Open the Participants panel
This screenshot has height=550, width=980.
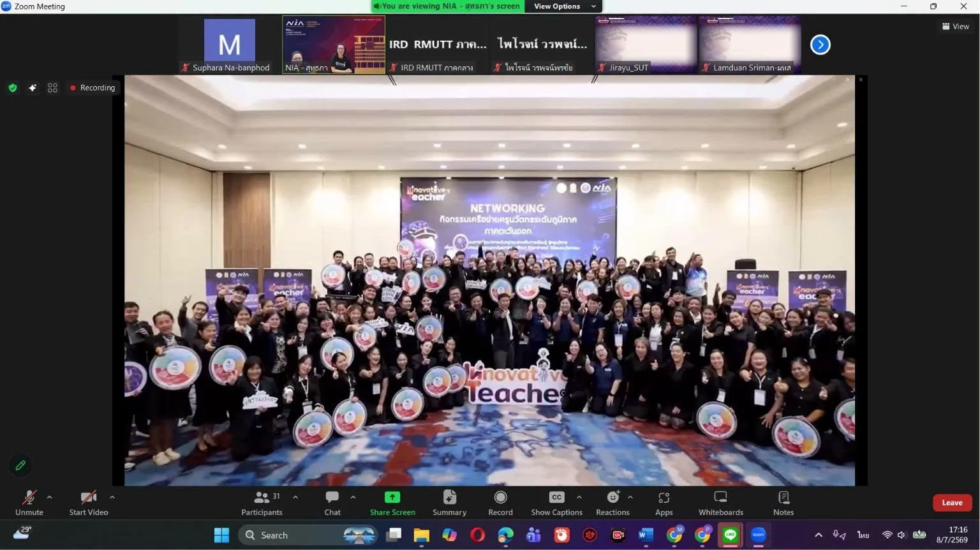262,503
